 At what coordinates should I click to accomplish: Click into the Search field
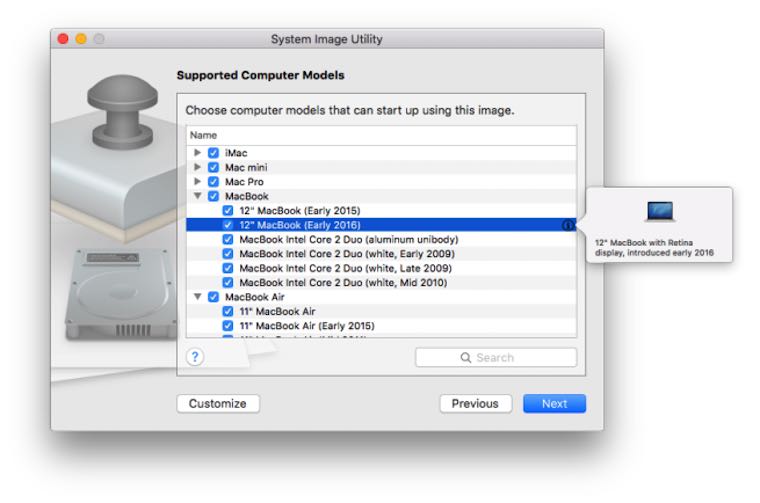pos(496,358)
